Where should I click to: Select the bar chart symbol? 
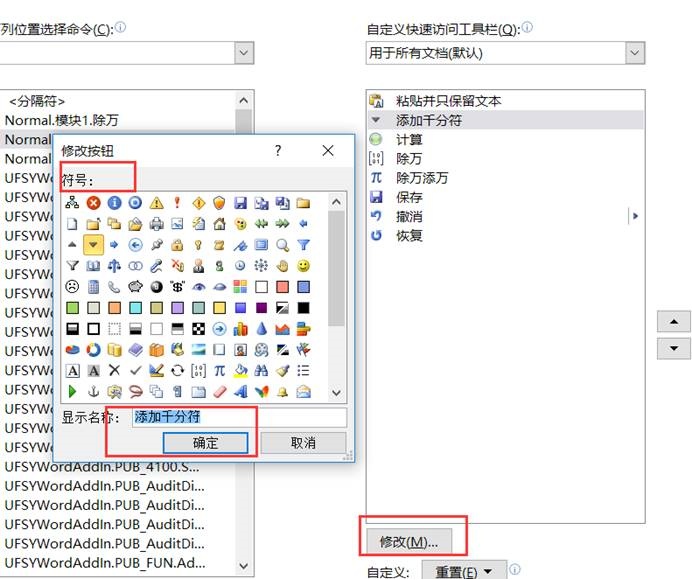[241, 329]
